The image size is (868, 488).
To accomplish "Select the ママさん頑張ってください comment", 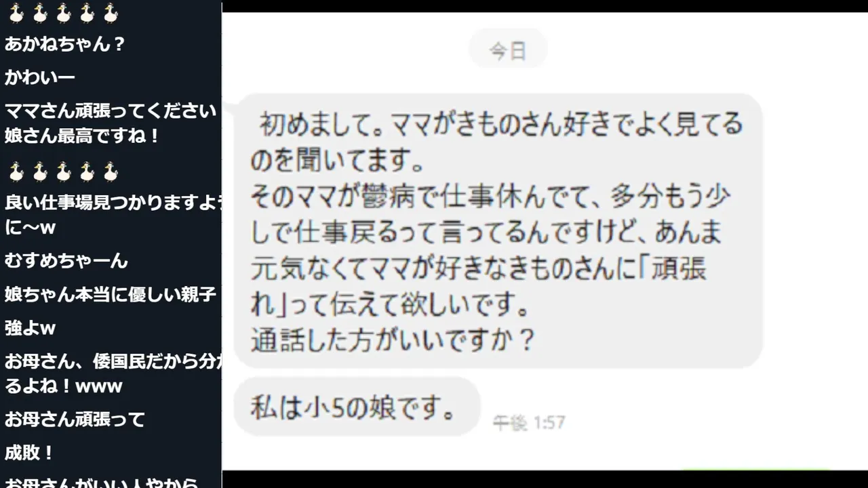I will 111,111.
